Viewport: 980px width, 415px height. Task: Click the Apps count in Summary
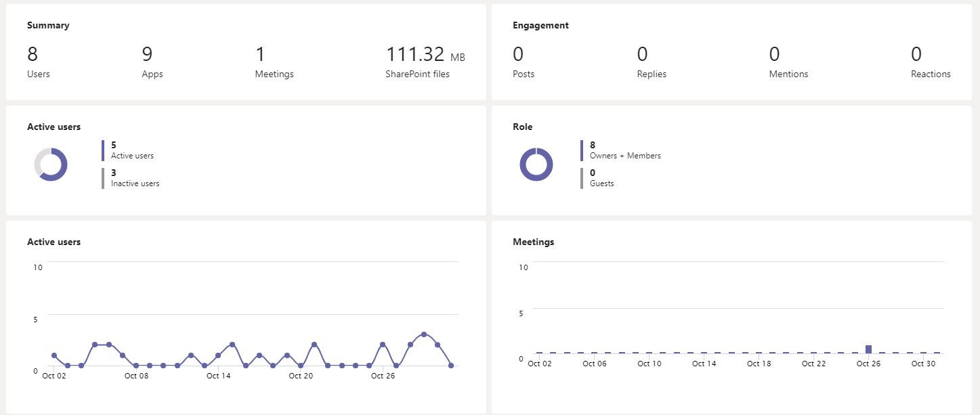click(147, 55)
